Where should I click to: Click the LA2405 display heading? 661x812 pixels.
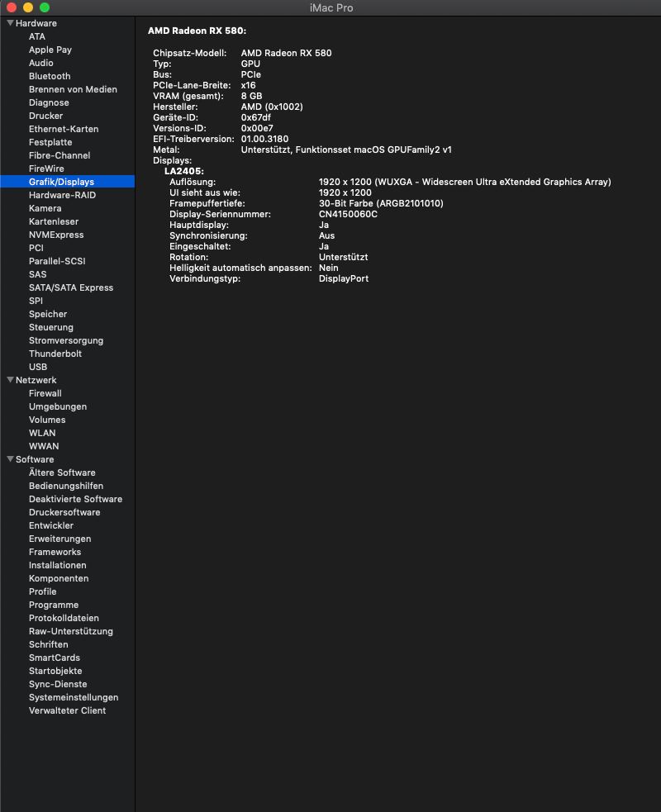(183, 171)
